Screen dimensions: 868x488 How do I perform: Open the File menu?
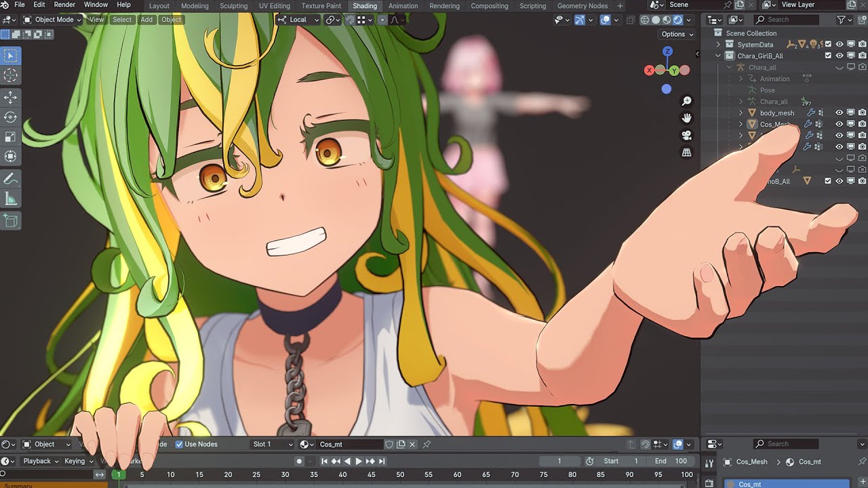(x=20, y=5)
